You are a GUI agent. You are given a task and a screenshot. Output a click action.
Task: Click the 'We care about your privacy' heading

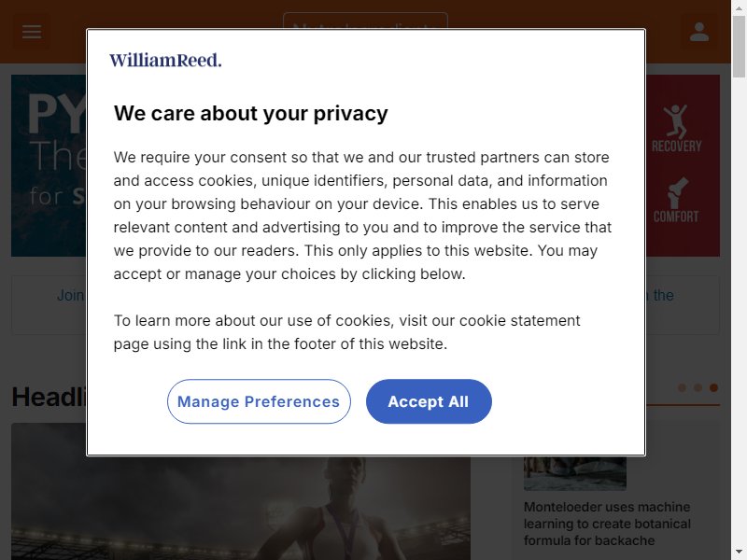[x=250, y=113]
